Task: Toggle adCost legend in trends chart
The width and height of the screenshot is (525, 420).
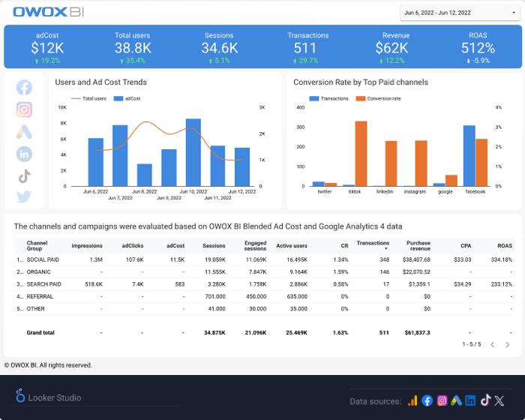Action: [x=127, y=98]
